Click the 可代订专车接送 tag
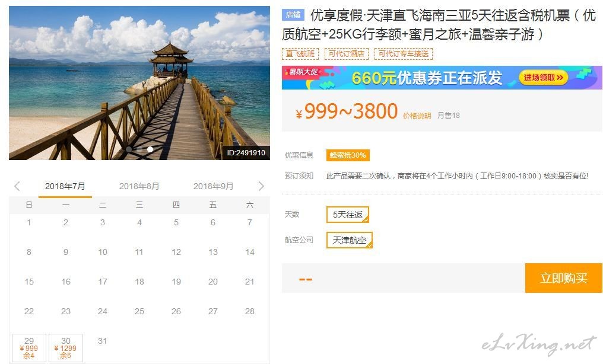The image size is (603, 364). click(x=404, y=54)
